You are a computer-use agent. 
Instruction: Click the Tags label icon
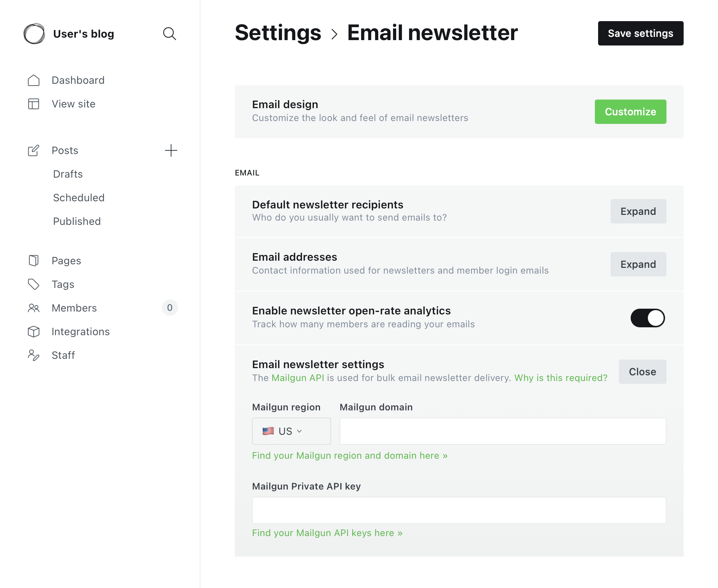(33, 284)
